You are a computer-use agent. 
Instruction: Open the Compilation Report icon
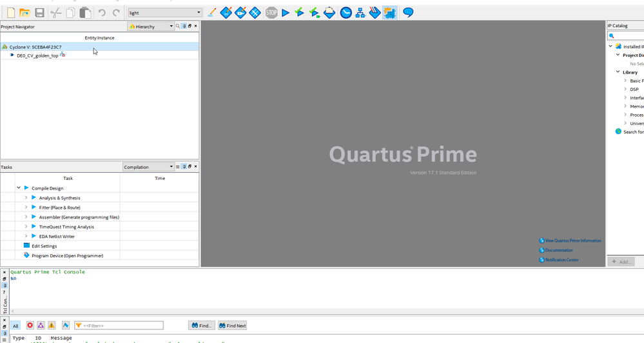coord(329,13)
